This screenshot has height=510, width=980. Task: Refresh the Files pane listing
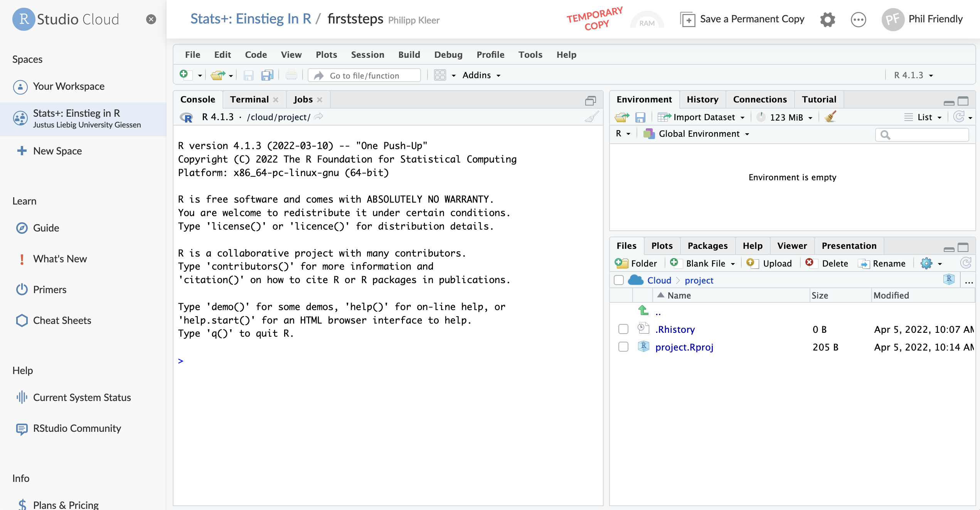[966, 263]
